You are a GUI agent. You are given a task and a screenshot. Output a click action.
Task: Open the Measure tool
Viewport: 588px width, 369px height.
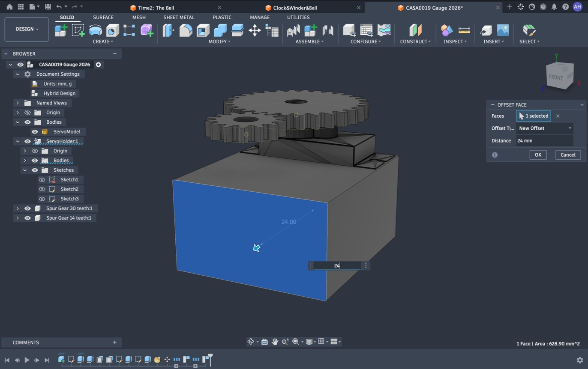tap(464, 30)
